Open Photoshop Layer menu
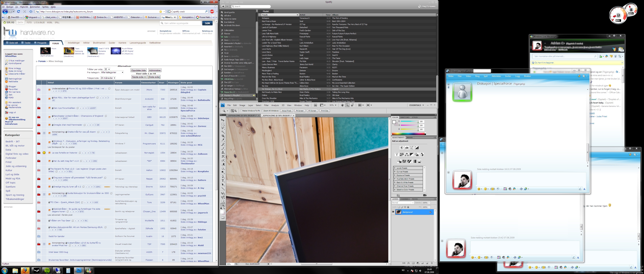Viewport: 644px width, 274px height. pyautogui.click(x=251, y=105)
